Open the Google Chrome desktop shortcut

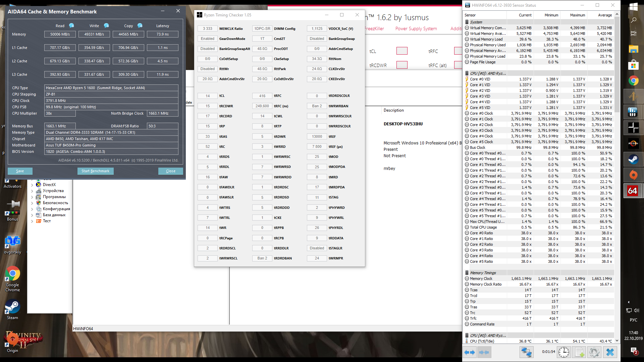13,279
